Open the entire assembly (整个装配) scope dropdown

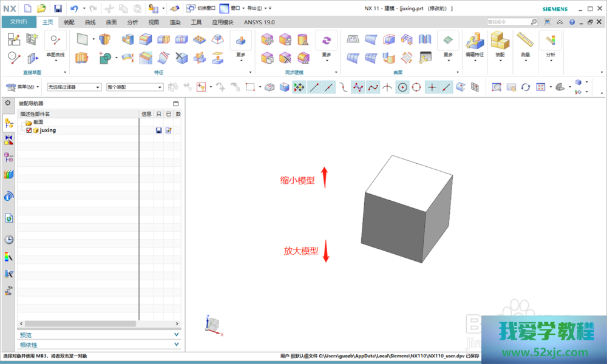[x=135, y=87]
